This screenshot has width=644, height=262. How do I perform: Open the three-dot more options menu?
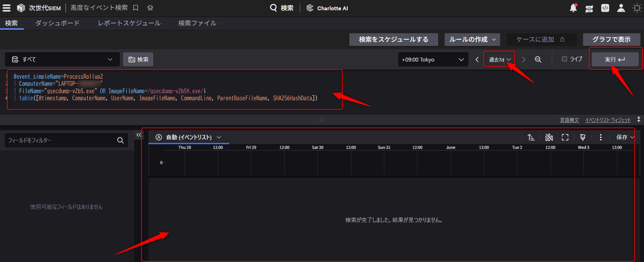(x=600, y=137)
